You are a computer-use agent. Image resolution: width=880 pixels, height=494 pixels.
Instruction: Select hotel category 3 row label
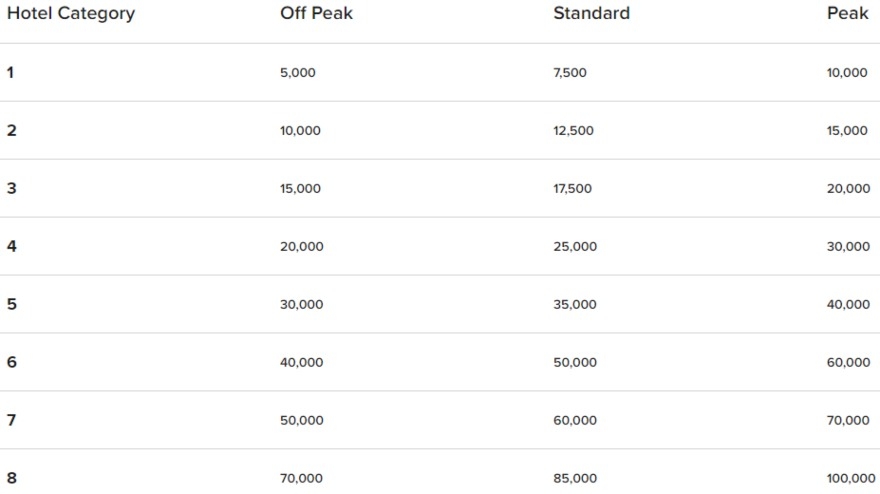(11, 188)
